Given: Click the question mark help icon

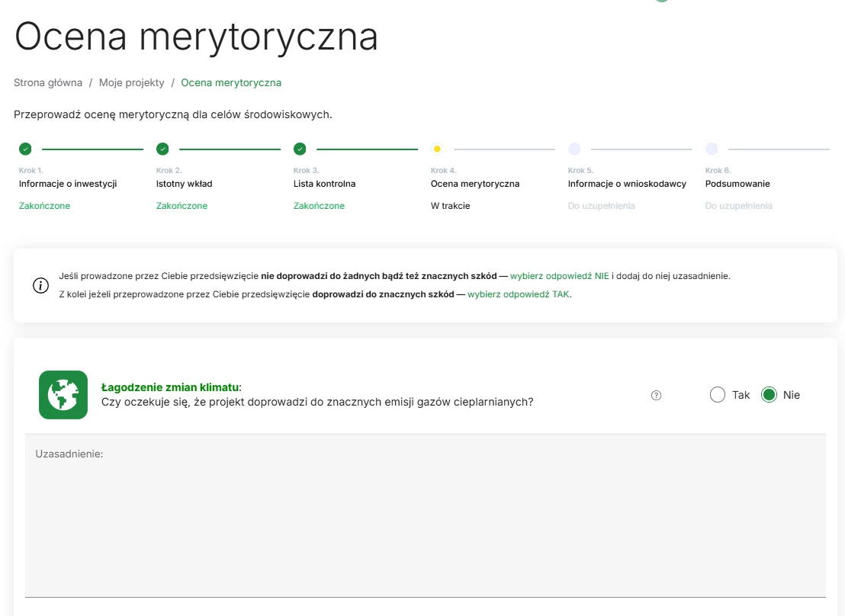Looking at the screenshot, I should coord(656,395).
